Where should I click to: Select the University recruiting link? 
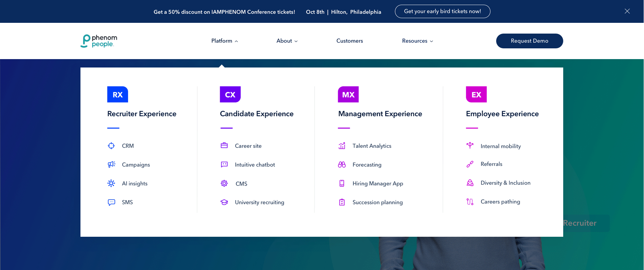[260, 202]
